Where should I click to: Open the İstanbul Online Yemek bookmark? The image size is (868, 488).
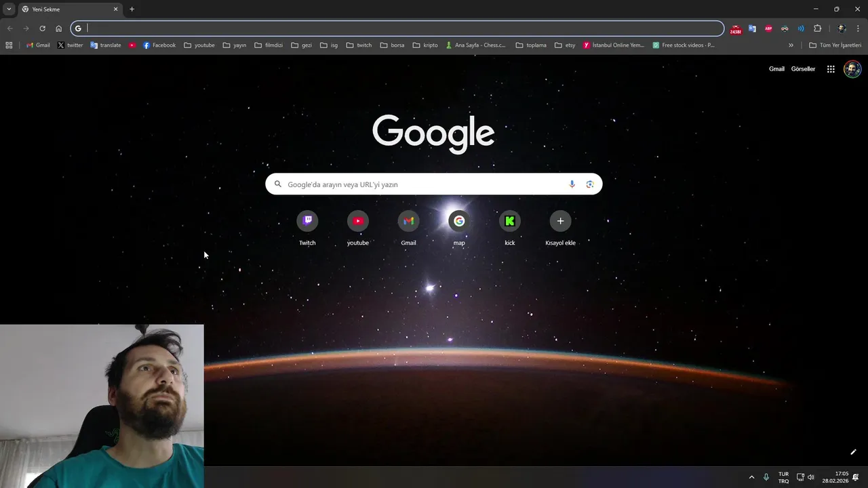tap(614, 45)
